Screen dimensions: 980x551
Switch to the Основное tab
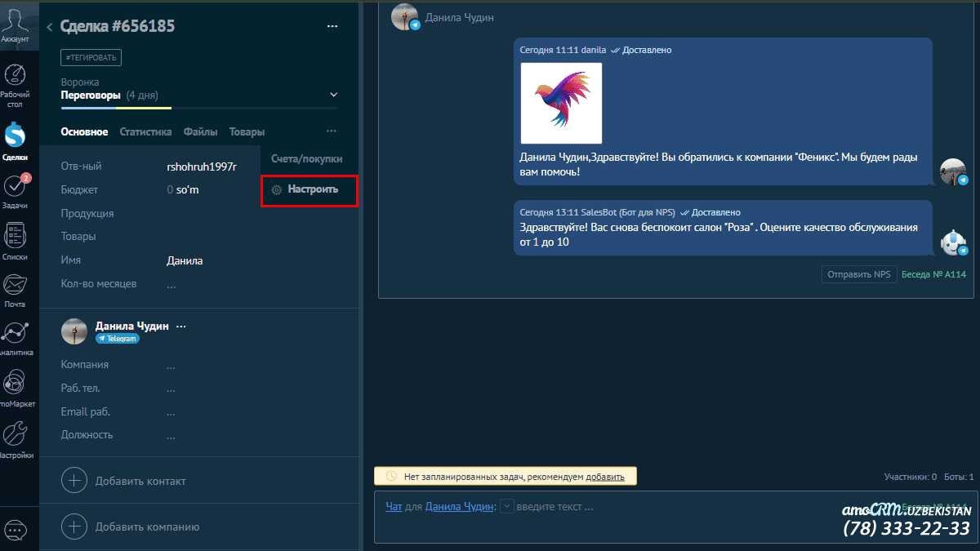(84, 131)
